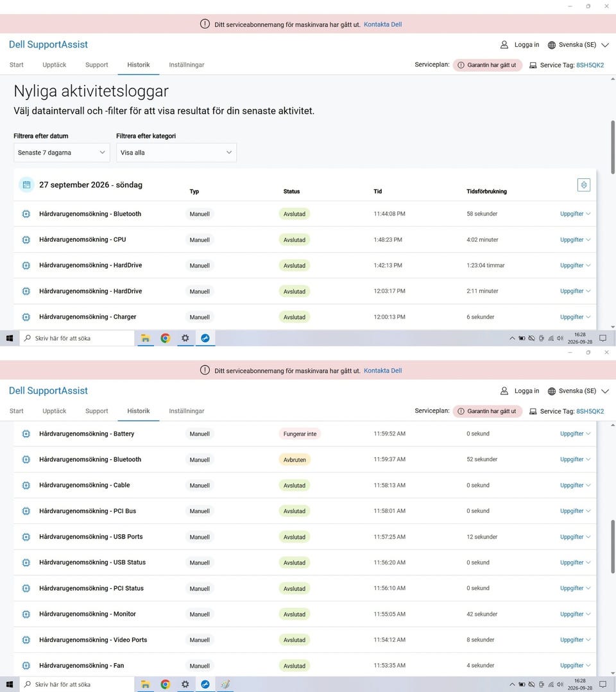This screenshot has height=692, width=616.
Task: Open the Filtrera efter datum dropdown
Action: (x=62, y=153)
